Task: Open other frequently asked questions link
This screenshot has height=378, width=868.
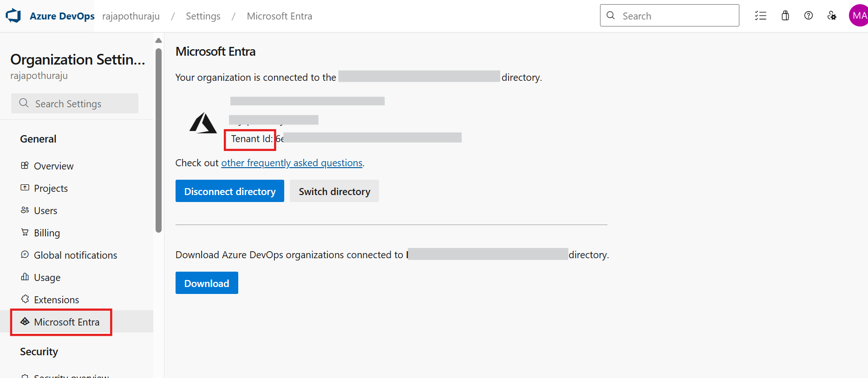Action: 292,163
